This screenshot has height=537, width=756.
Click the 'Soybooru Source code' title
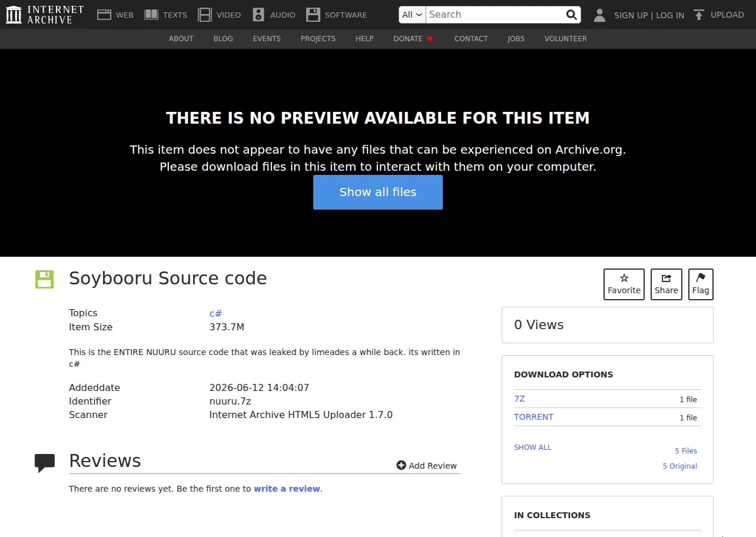pos(168,279)
